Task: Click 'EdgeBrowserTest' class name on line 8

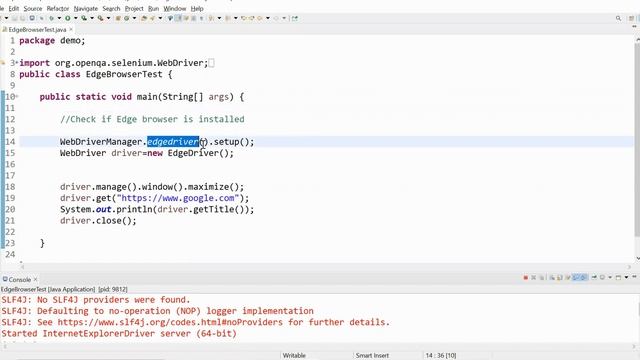Action: pyautogui.click(x=124, y=74)
